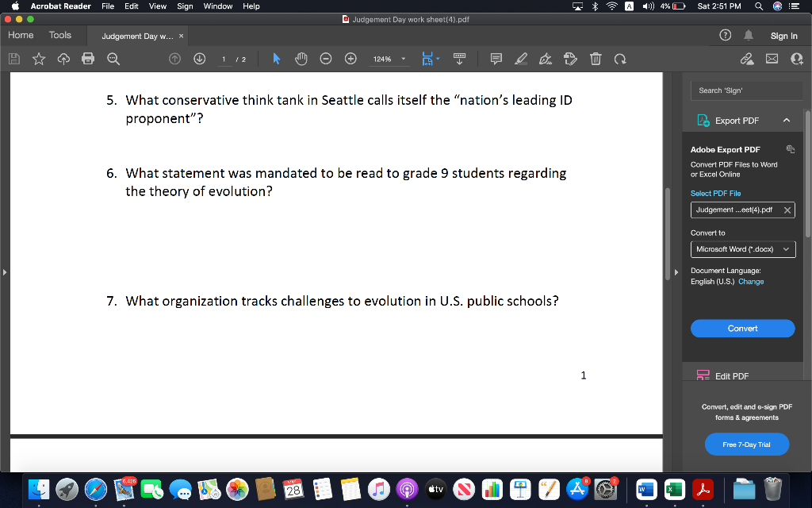
Task: Click the blue Convert button
Action: [742, 328]
